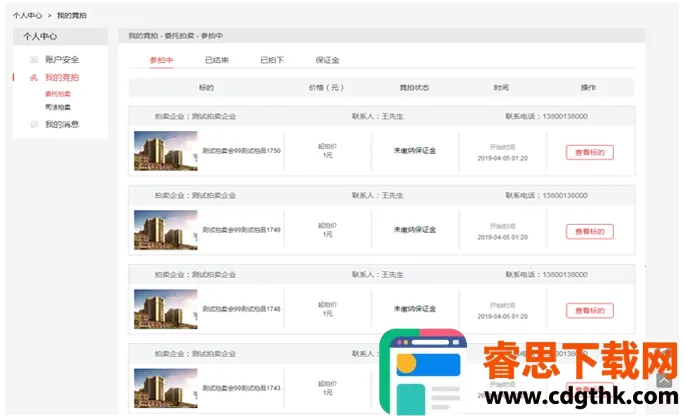Image resolution: width=684 pixels, height=418 pixels.
Task: Switch to the 已结束 tab
Action: 217,60
